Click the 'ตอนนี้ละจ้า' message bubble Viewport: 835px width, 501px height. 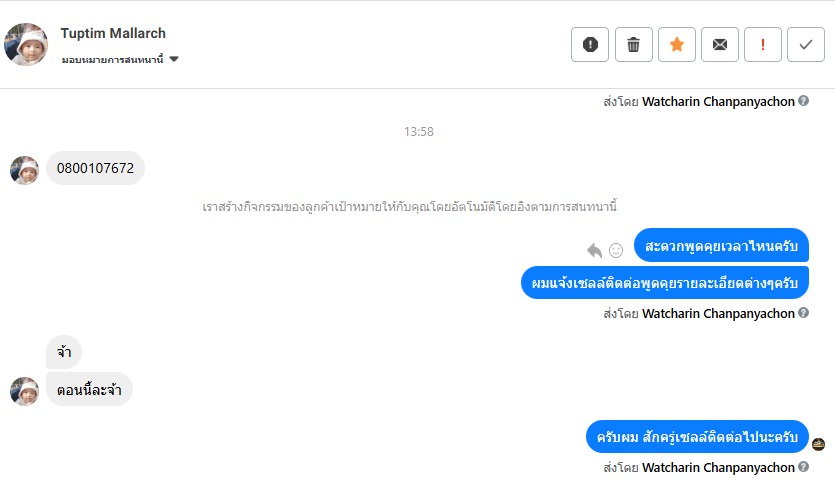click(90, 389)
